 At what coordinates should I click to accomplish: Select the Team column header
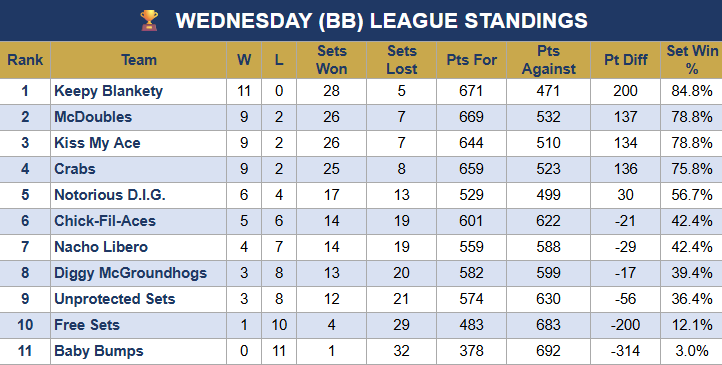point(139,60)
